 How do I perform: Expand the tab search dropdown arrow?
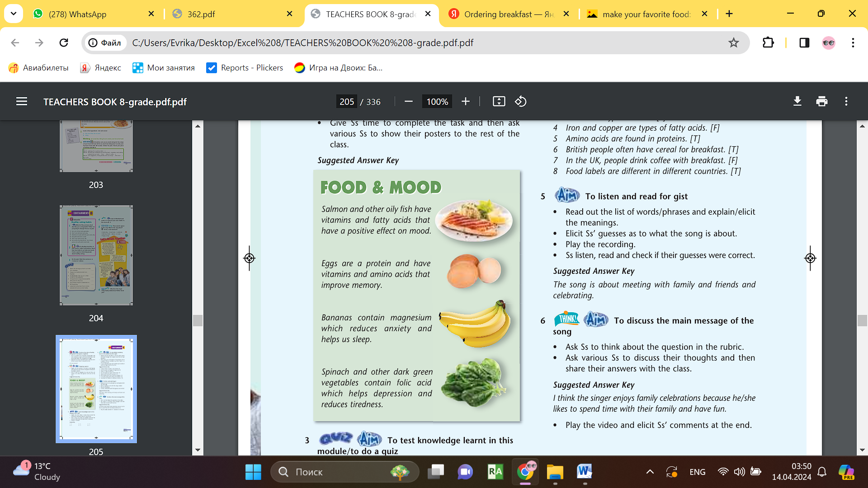(x=14, y=14)
